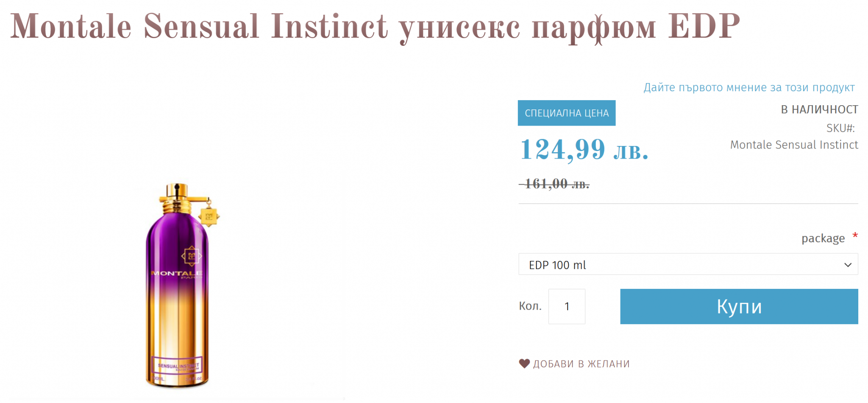Click the Кол. quantity label
The height and width of the screenshot is (403, 868).
tap(530, 306)
